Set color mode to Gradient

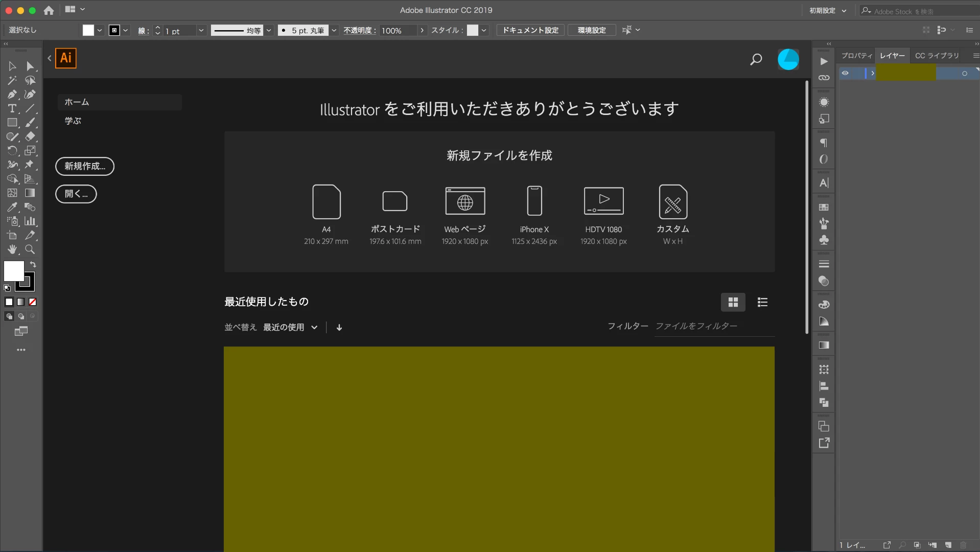click(x=20, y=302)
